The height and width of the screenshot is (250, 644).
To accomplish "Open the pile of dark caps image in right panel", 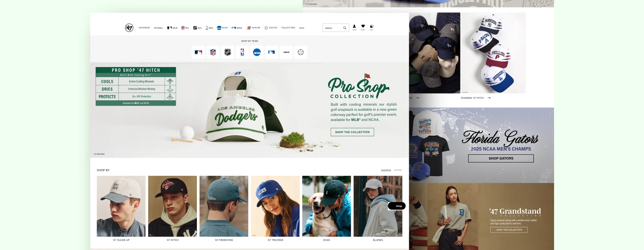I will click(435, 53).
